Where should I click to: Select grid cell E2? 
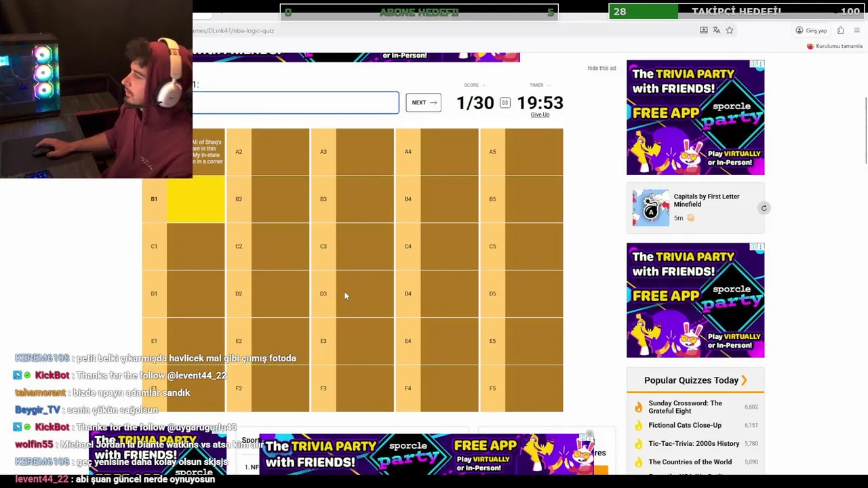267,342
